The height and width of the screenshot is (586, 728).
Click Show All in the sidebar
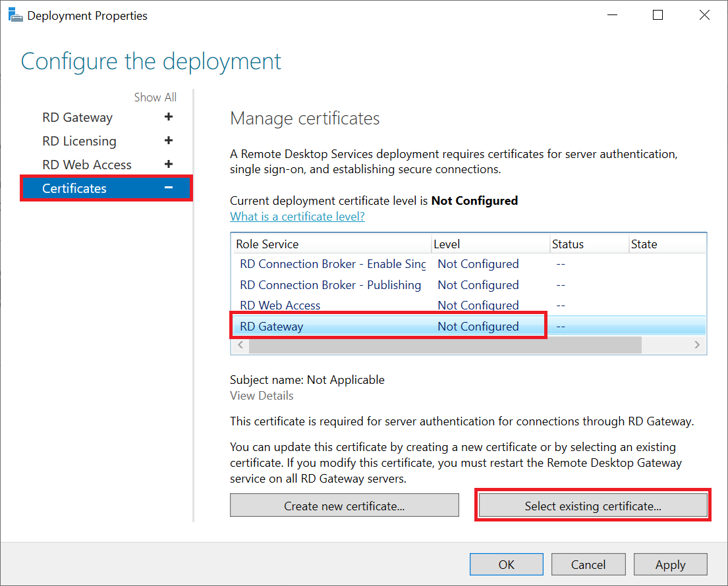point(155,97)
